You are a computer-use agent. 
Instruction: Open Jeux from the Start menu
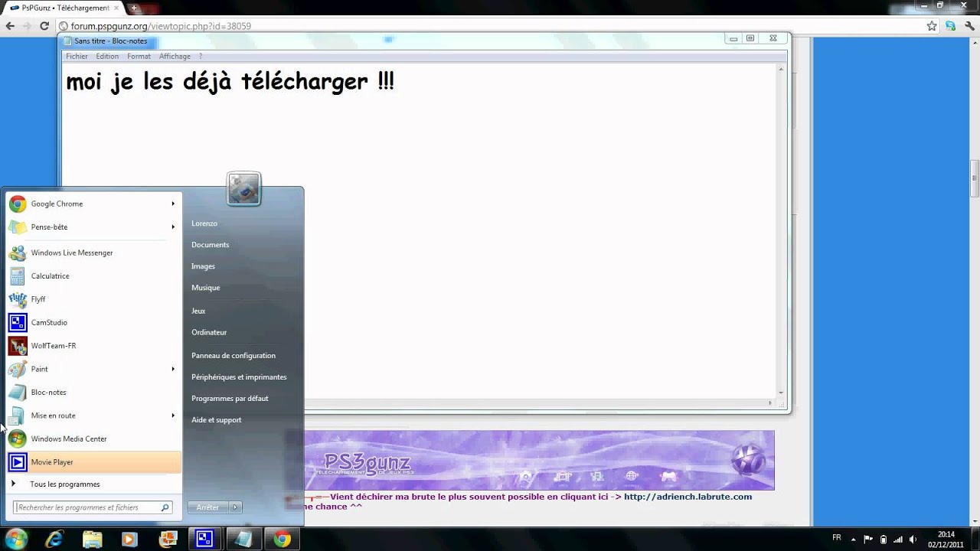point(198,311)
